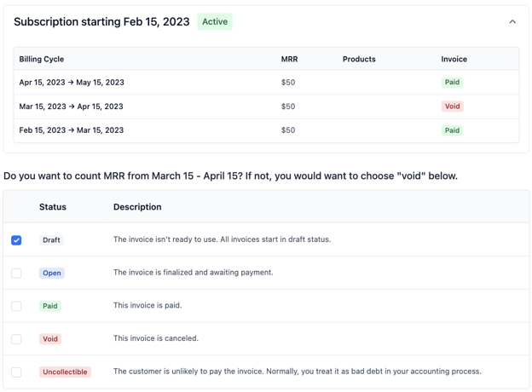Screen dimensions: 532x392
Task: Click the Active subscription badge
Action: tap(215, 21)
